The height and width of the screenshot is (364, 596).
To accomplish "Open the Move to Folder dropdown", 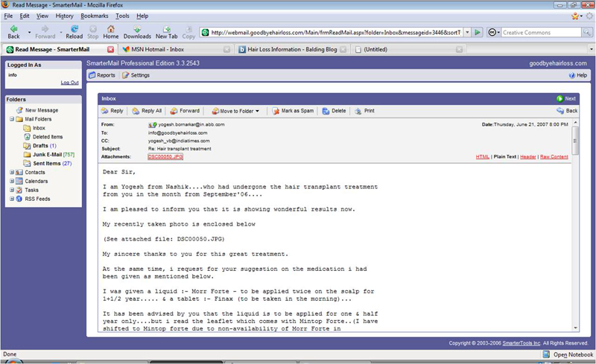I will pos(235,111).
